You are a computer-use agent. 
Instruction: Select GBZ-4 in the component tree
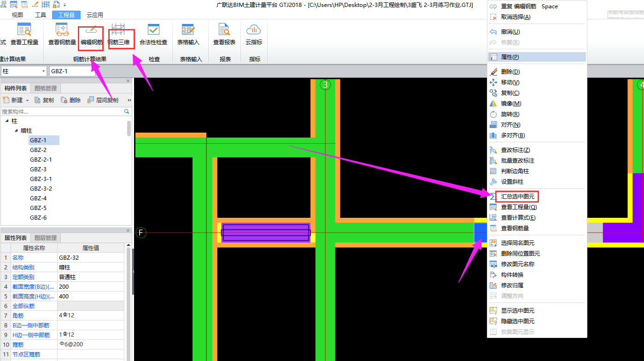(x=38, y=198)
